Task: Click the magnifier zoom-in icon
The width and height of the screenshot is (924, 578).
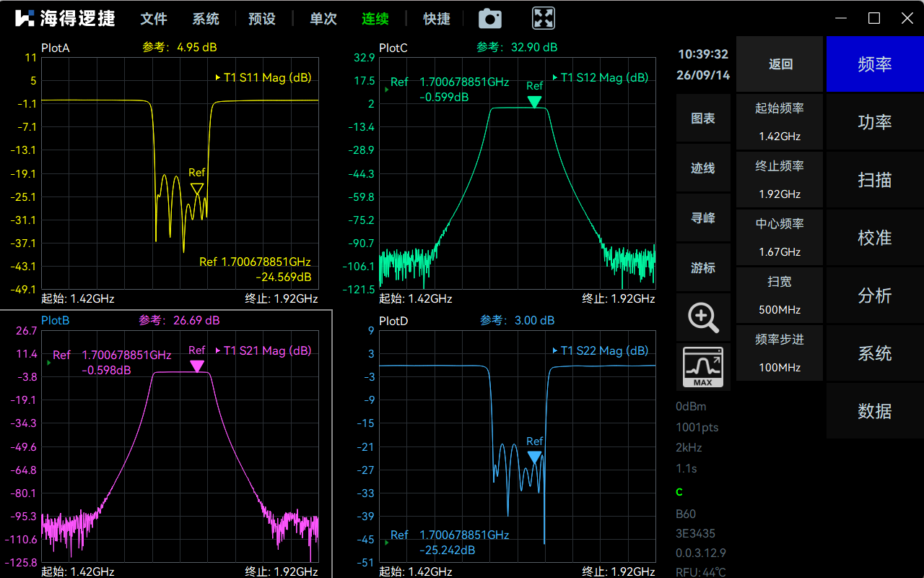Action: [703, 317]
